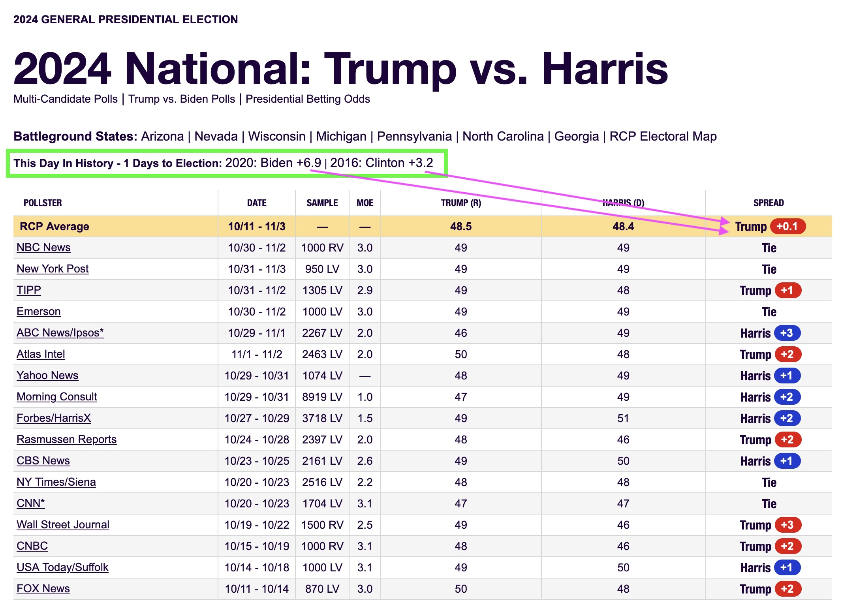Screen dimensions: 842x616
Task: Click the 51 Harris value for Forbes/HarrisX
Action: point(623,418)
